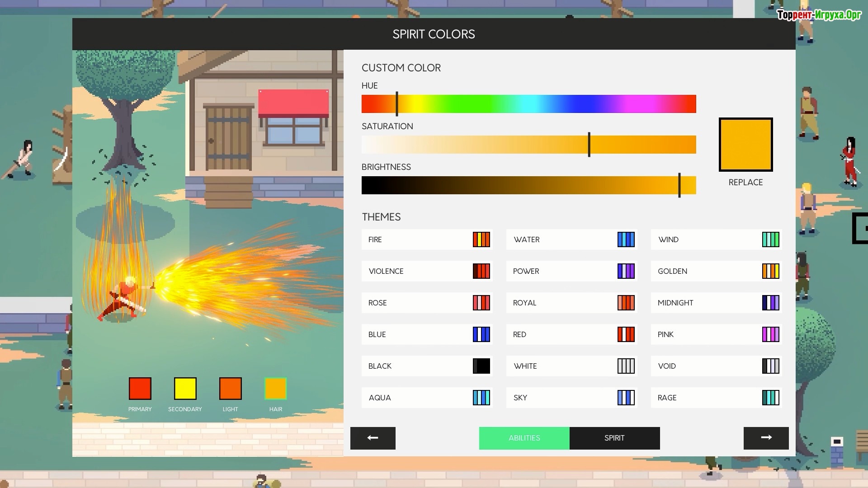
Task: Click on the Hue slider bar
Action: click(x=528, y=104)
